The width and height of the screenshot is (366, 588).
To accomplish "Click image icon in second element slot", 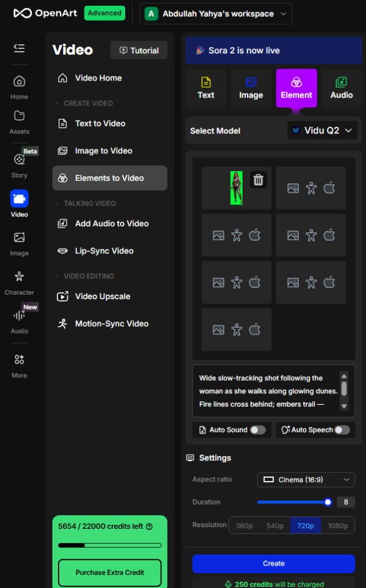I will [x=293, y=188].
